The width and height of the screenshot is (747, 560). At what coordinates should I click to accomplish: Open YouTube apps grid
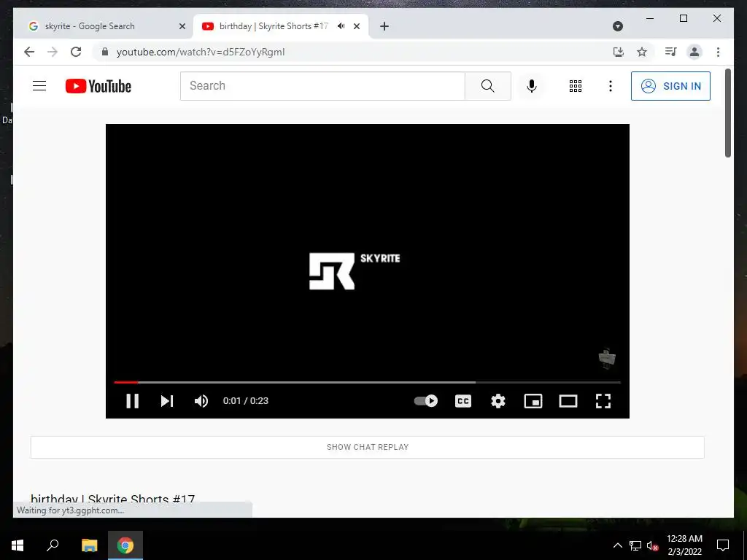[x=576, y=86]
